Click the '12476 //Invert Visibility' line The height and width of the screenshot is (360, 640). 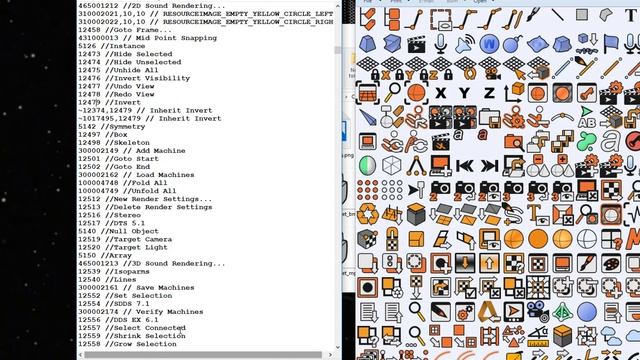[134, 78]
